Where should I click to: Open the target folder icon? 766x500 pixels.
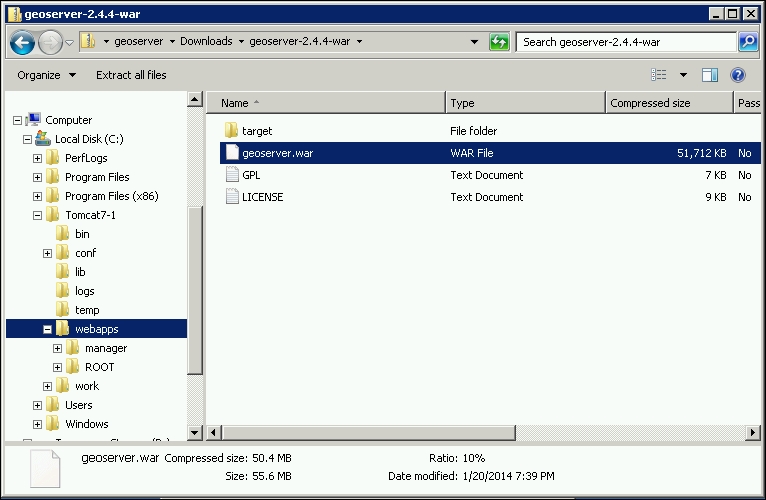pyautogui.click(x=232, y=130)
